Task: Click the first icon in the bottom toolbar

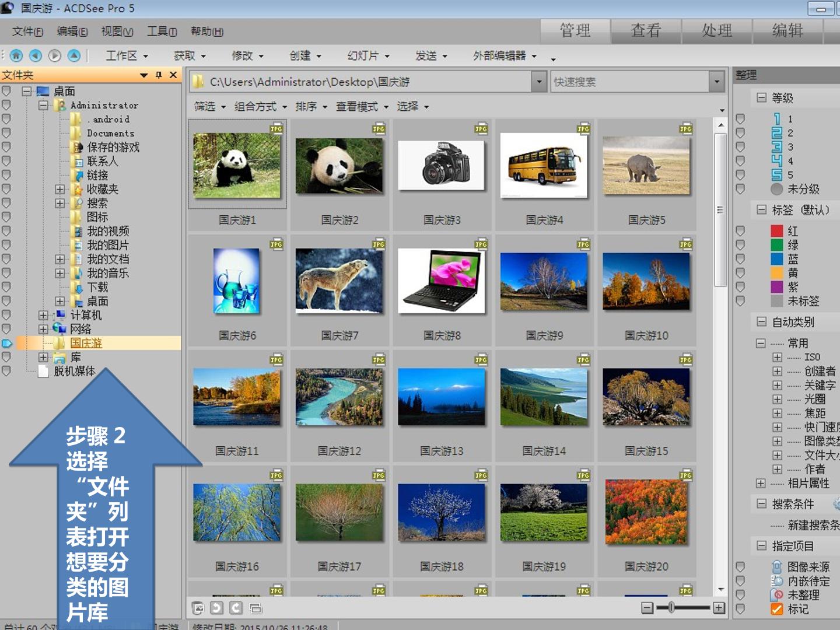Action: pyautogui.click(x=198, y=608)
